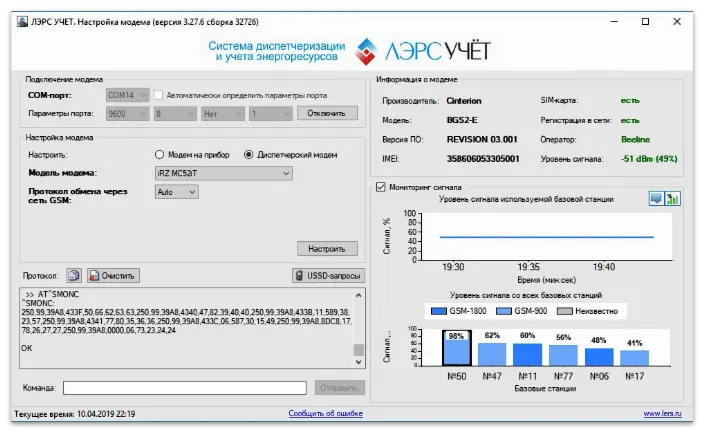Screen dimensions: 706x439
Task: Expand the modem model dropdown iRZ MC52iT
Action: [224, 173]
